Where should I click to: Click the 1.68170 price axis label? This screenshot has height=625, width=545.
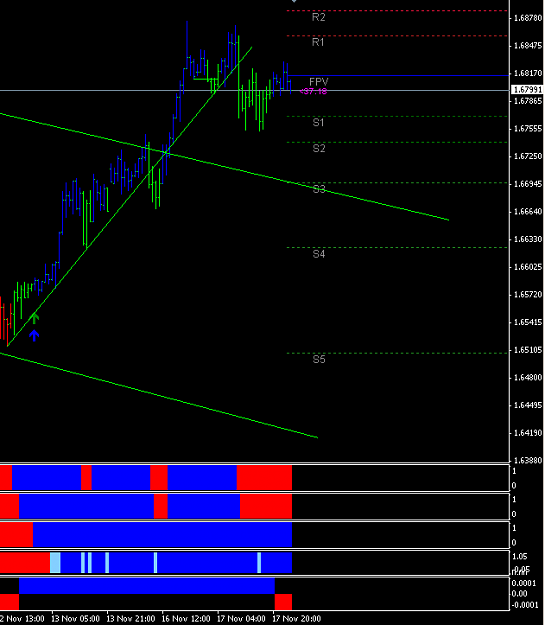click(528, 73)
